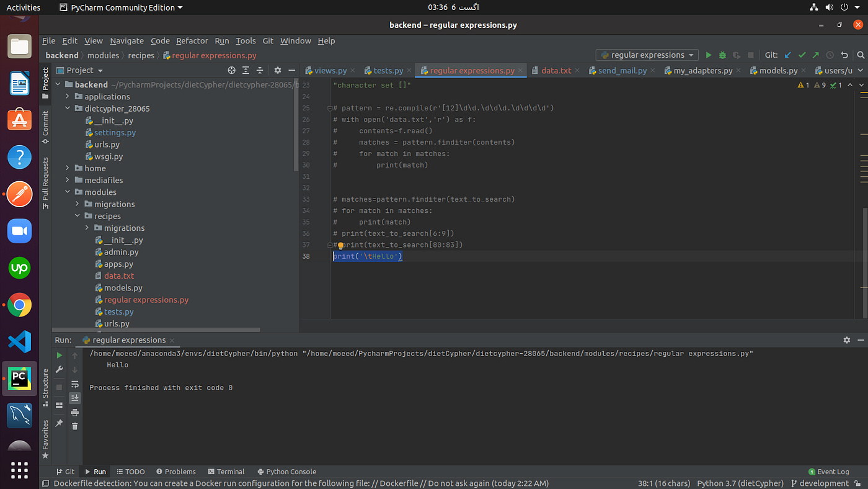Open Project panel settings gear
868x489 pixels.
tap(278, 71)
